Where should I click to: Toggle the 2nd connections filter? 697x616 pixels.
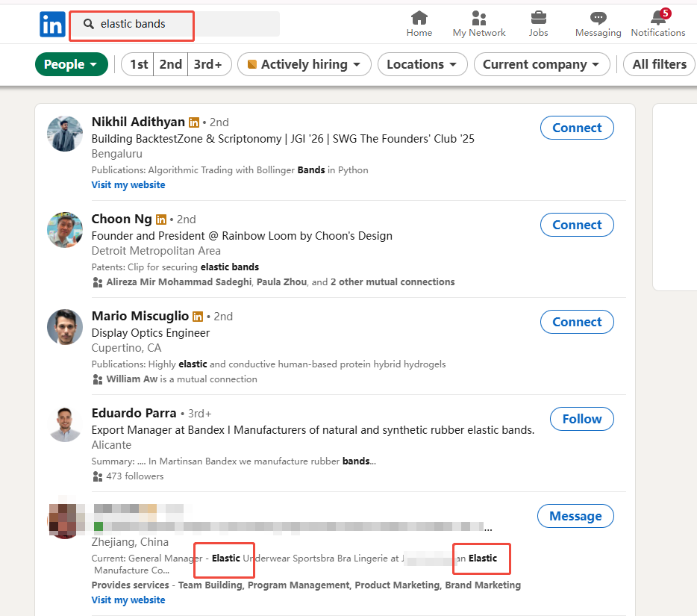[170, 64]
